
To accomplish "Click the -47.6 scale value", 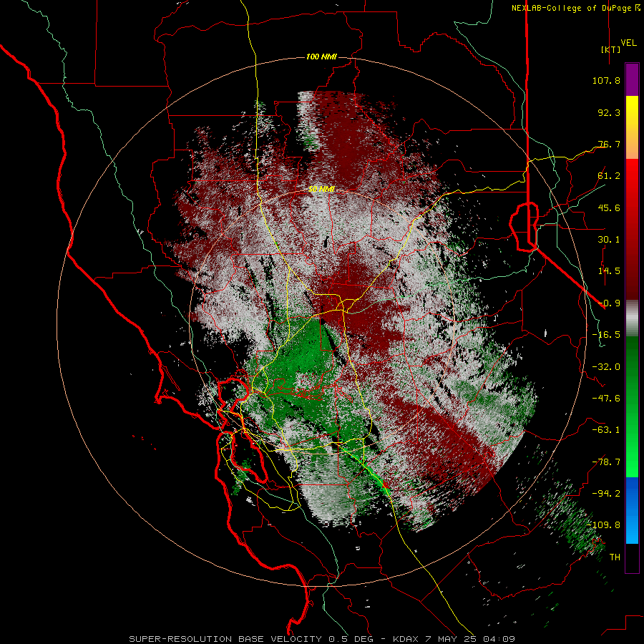I will tap(606, 399).
